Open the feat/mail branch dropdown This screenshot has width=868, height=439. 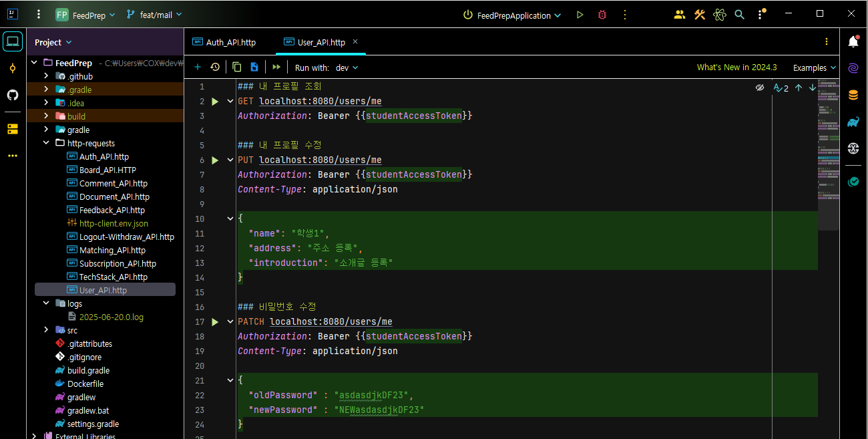coord(154,15)
